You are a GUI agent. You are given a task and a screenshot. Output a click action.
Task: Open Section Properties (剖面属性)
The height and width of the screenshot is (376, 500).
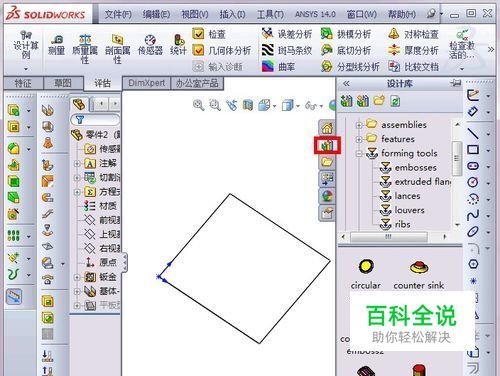[117, 49]
